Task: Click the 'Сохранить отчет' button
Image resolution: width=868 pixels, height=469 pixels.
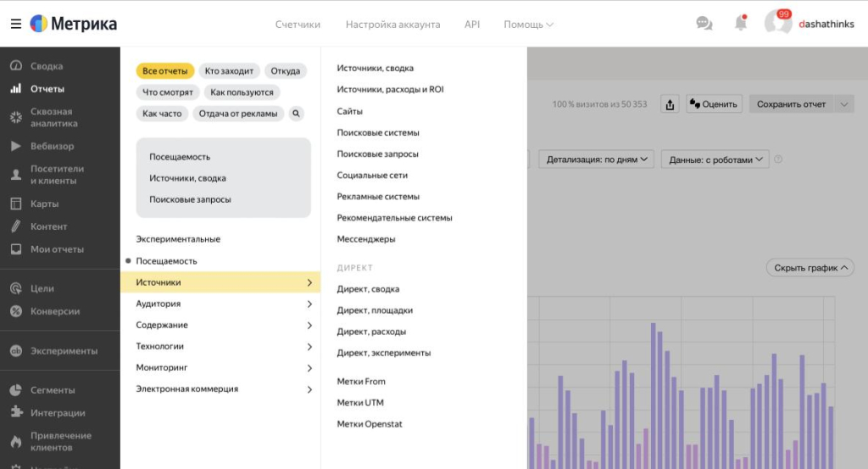Action: pyautogui.click(x=791, y=104)
